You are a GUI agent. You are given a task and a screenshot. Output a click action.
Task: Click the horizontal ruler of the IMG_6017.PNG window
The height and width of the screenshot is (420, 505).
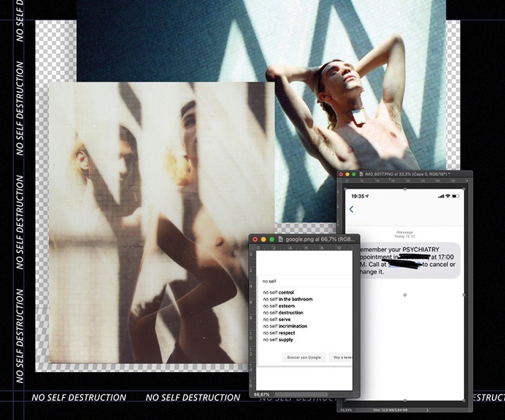(x=405, y=181)
